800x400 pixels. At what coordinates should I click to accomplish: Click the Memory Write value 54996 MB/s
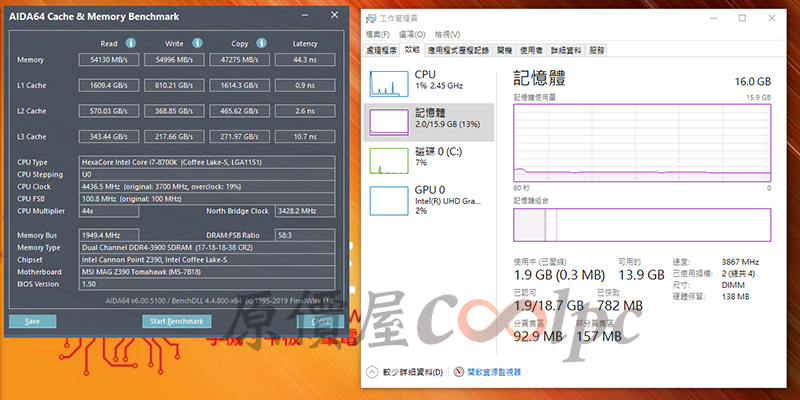[x=174, y=60]
